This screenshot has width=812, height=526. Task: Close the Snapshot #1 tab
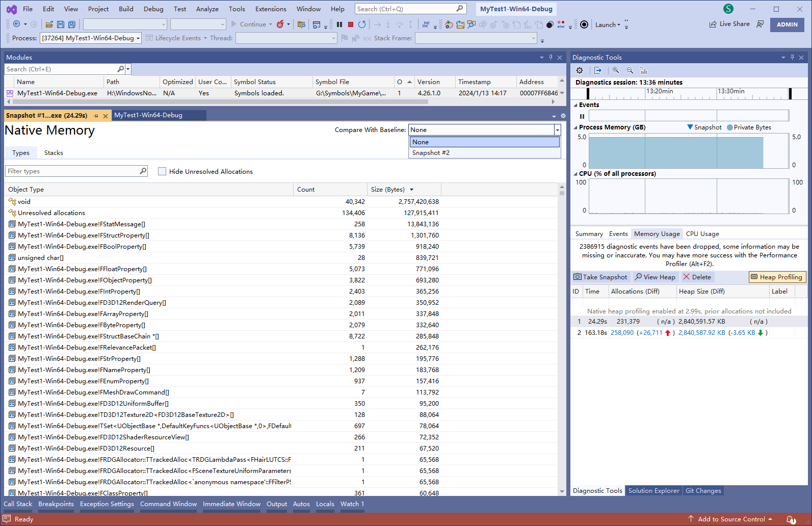(x=106, y=116)
